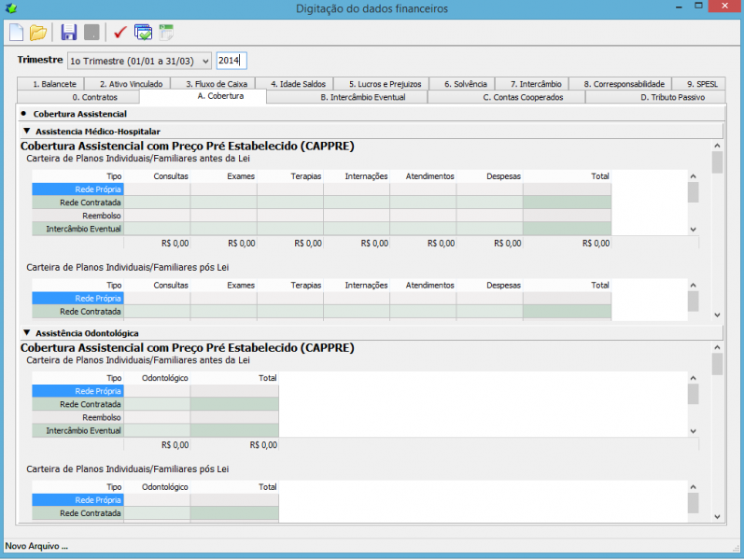Click the spreadsheet export icon in toolbar

pyautogui.click(x=166, y=33)
